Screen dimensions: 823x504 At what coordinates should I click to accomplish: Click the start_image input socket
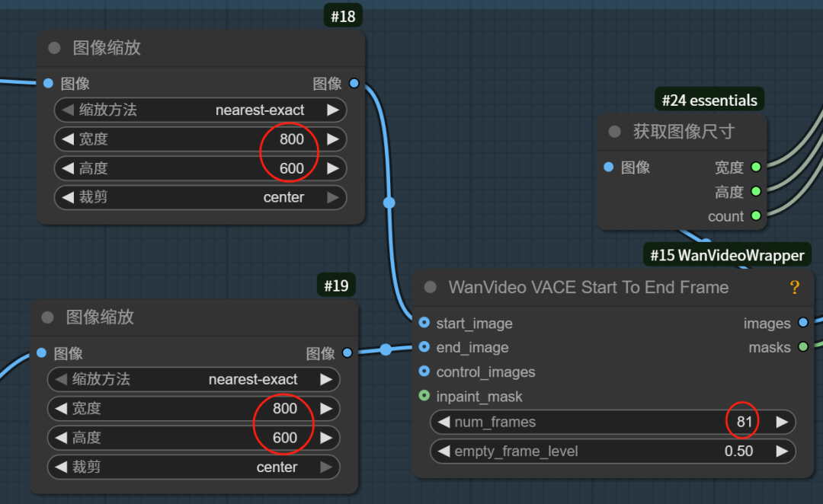point(424,323)
